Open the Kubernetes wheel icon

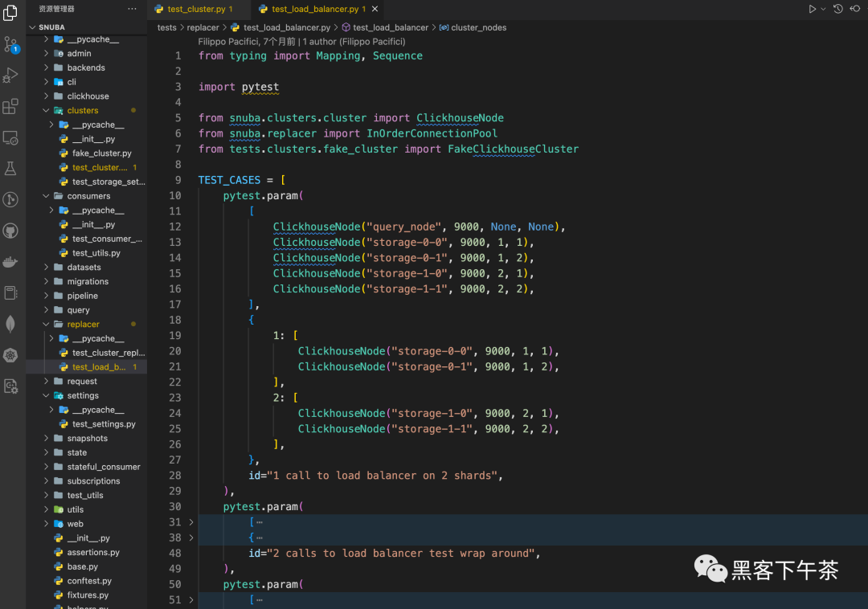[x=10, y=355]
